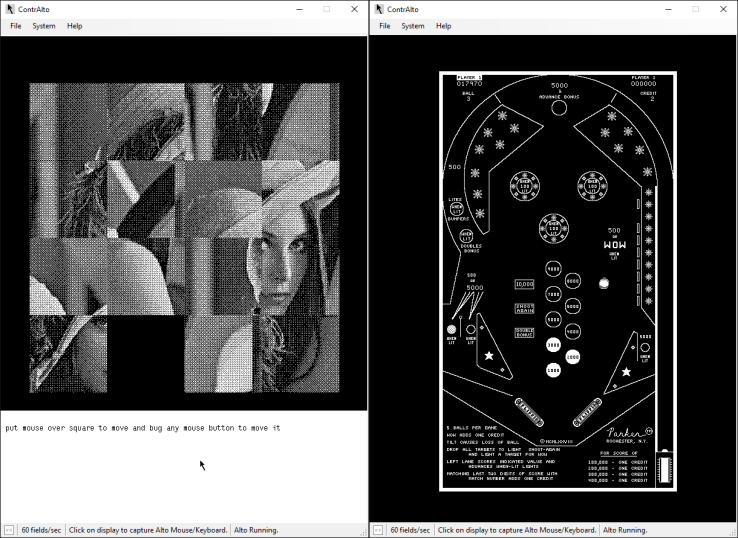
Task: Open File menu in the pinball window
Action: coord(385,26)
